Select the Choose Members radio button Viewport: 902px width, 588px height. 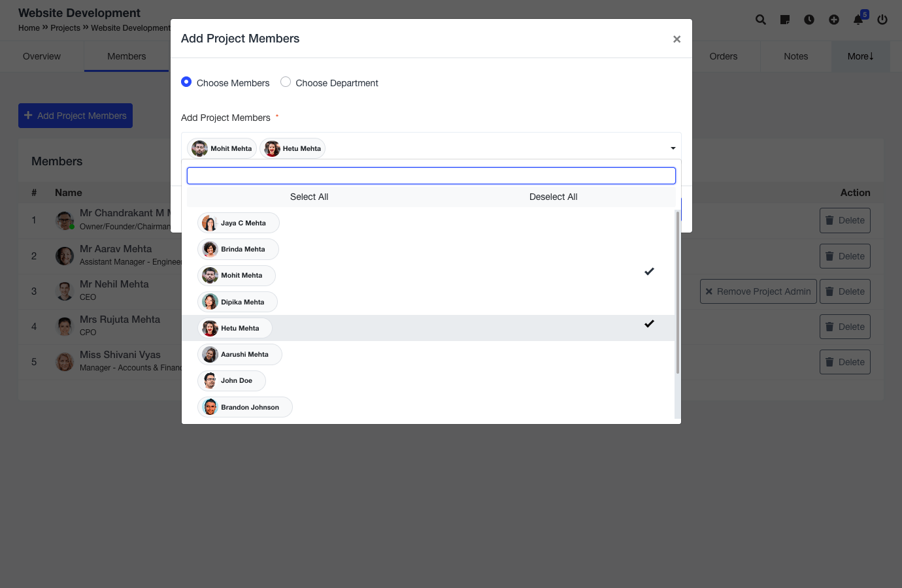pos(186,82)
